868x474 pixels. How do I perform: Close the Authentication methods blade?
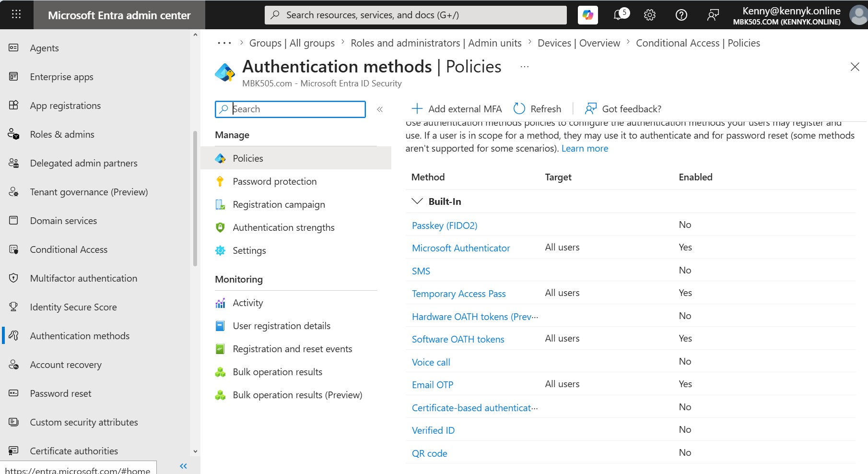point(855,67)
